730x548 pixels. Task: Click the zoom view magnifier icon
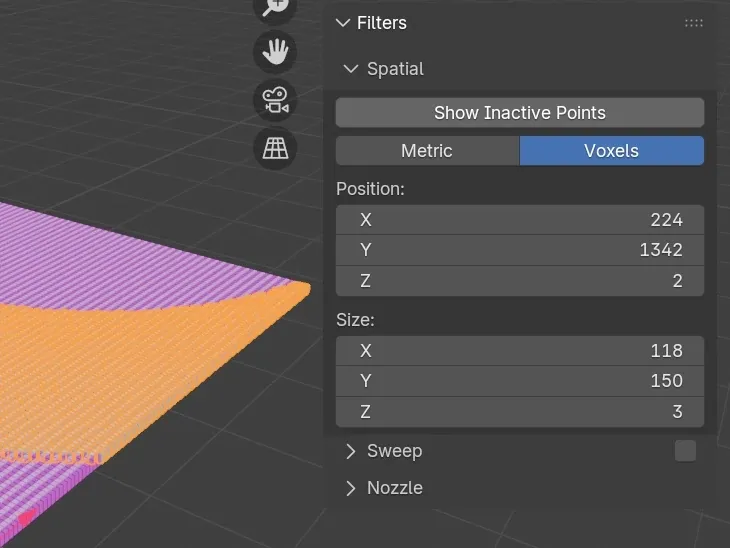(275, 7)
